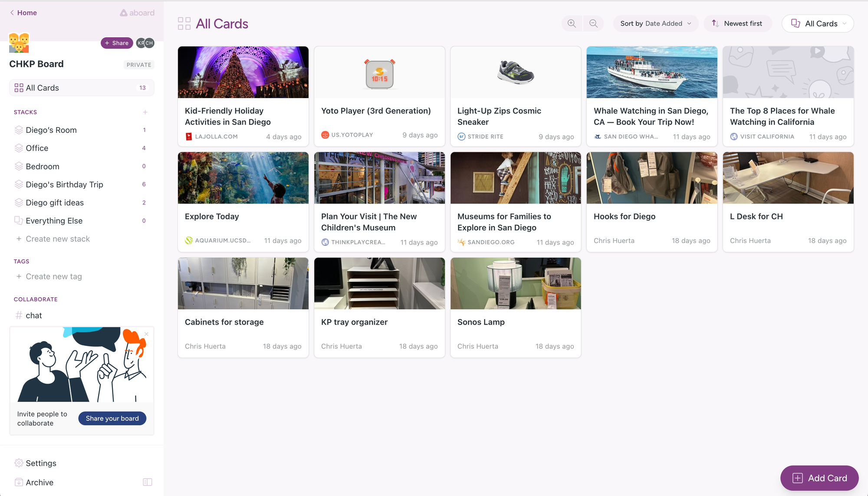
Task: Click the Share your board button
Action: point(112,418)
